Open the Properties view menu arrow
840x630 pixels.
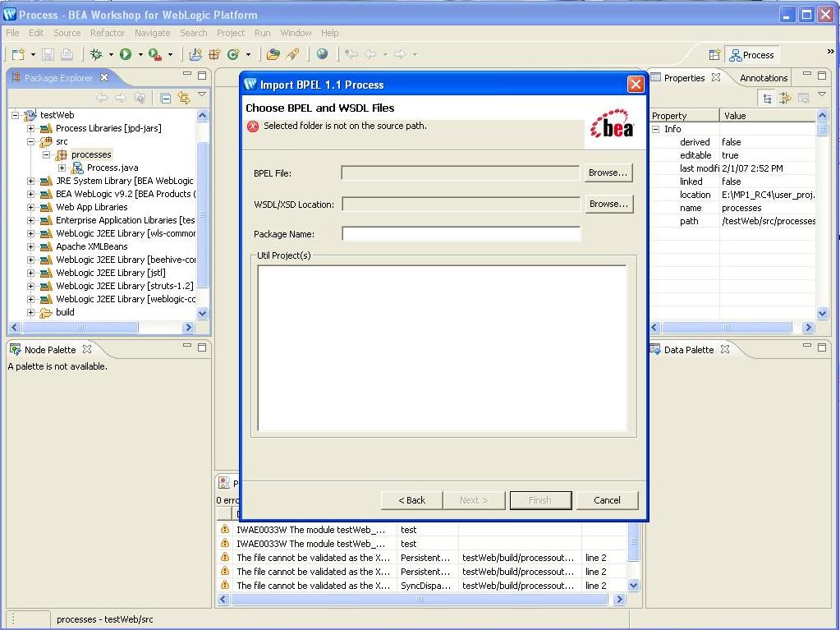point(822,94)
